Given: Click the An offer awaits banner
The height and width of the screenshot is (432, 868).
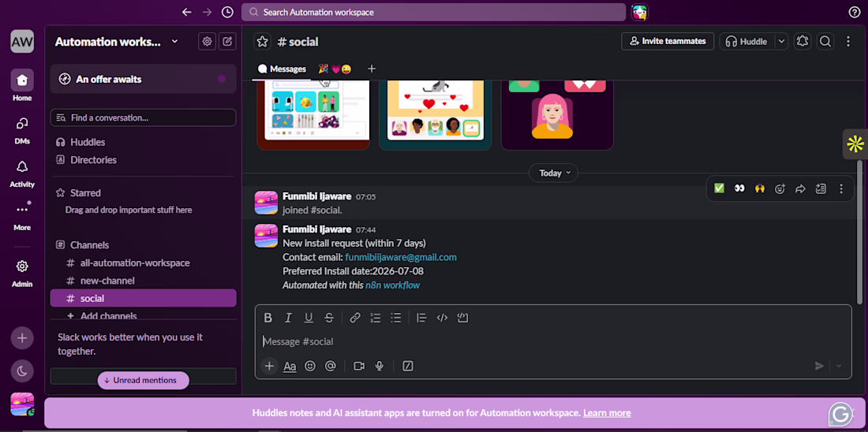Looking at the screenshot, I should (143, 79).
